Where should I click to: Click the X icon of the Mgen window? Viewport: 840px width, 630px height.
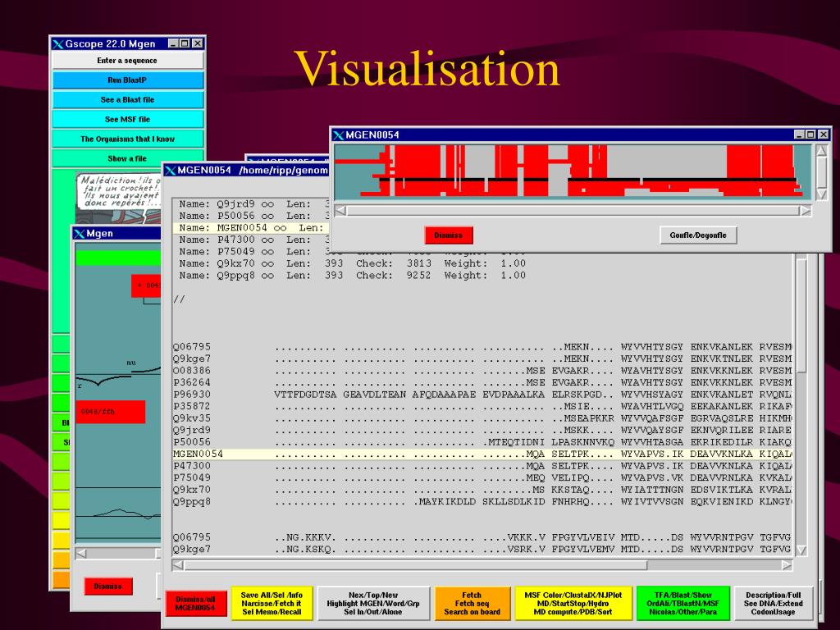tap(80, 234)
